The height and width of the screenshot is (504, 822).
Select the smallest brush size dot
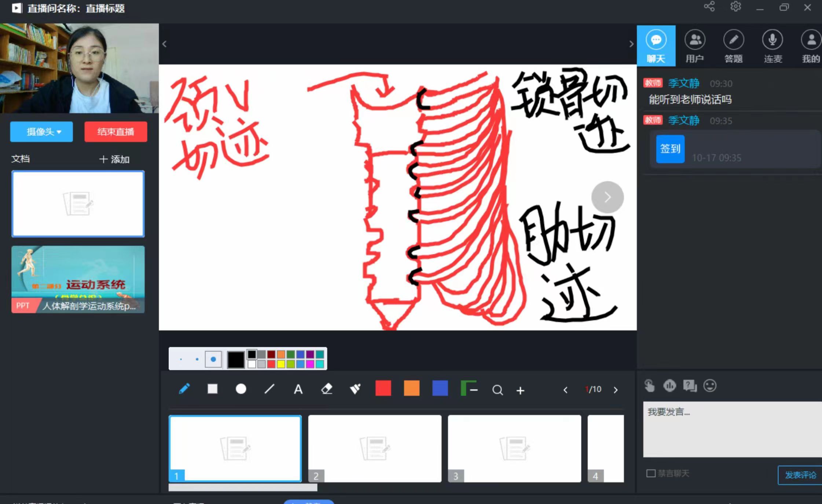[181, 360]
